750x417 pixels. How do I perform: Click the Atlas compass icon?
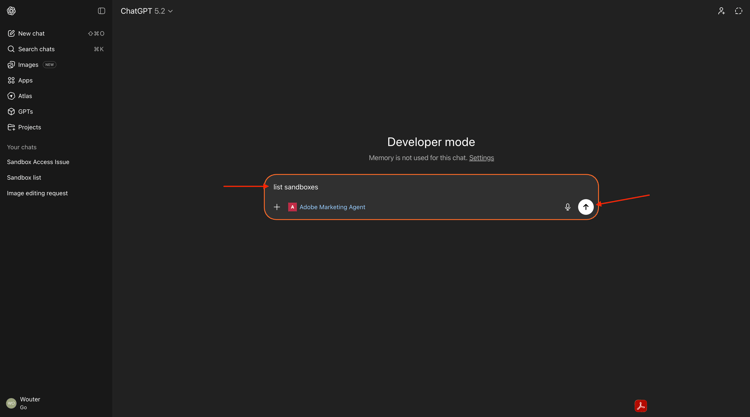pyautogui.click(x=11, y=96)
